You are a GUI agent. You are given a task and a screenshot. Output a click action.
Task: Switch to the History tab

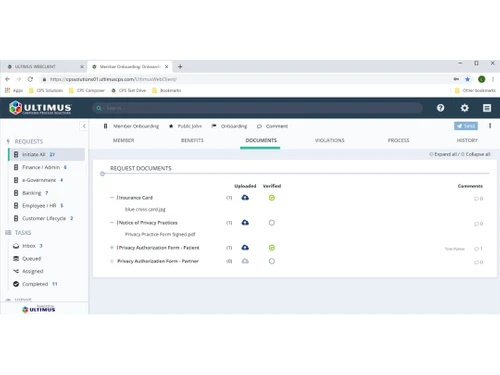click(x=467, y=140)
